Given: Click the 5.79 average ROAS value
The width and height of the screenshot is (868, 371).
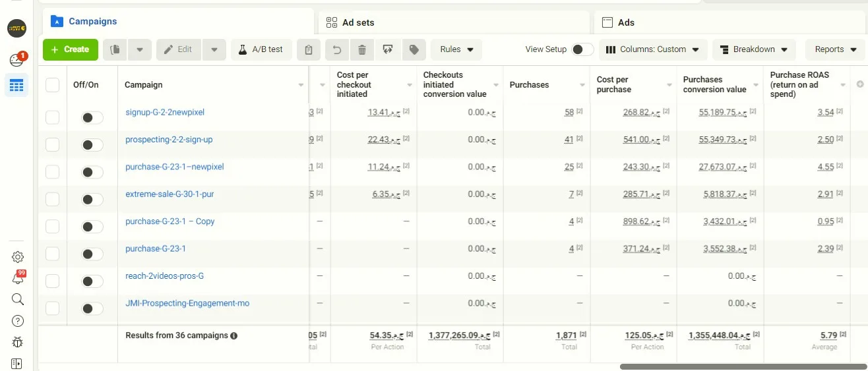Looking at the screenshot, I should 829,335.
